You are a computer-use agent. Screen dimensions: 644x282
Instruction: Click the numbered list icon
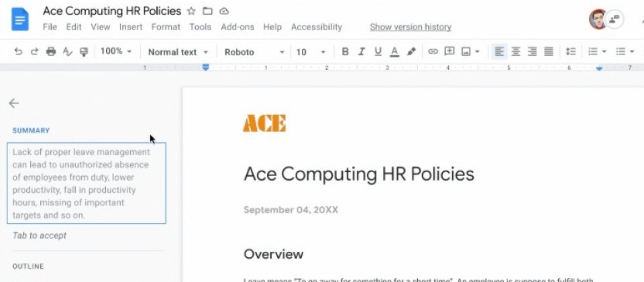click(592, 52)
